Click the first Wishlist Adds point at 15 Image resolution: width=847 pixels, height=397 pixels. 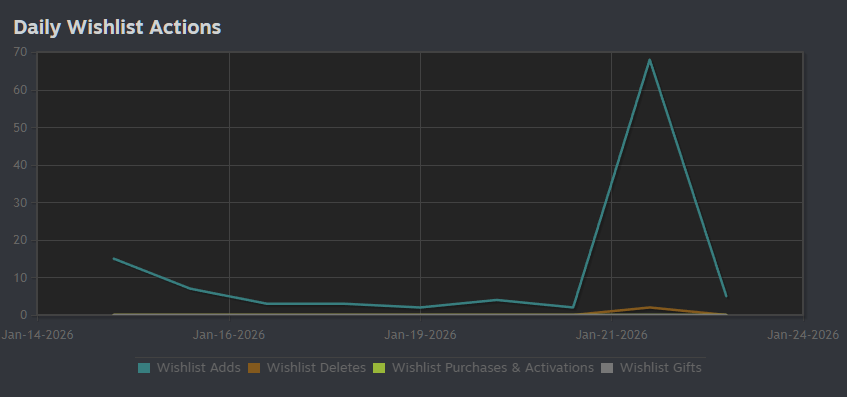coord(114,259)
